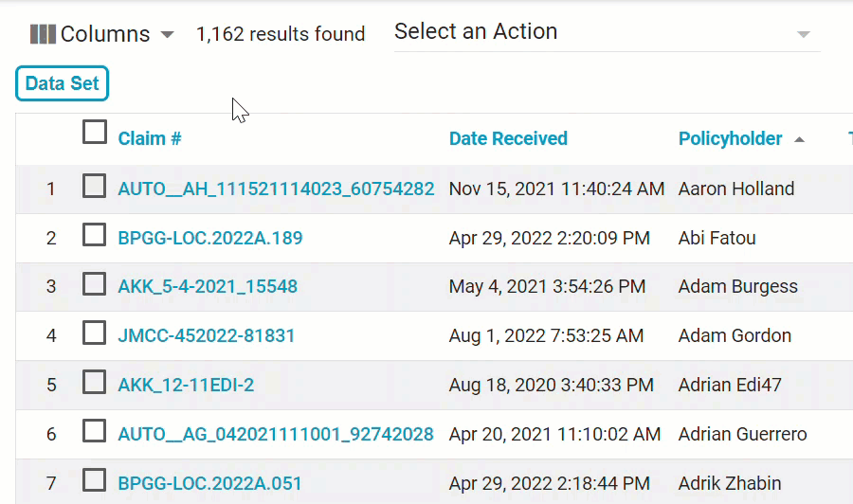Image resolution: width=853 pixels, height=504 pixels.
Task: Sort by Claim # column header
Action: click(150, 139)
